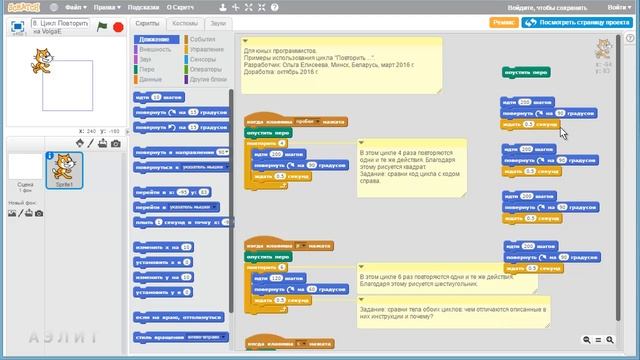The image size is (640, 360).
Task: Zoom in the scripts area
Action: pos(610,340)
